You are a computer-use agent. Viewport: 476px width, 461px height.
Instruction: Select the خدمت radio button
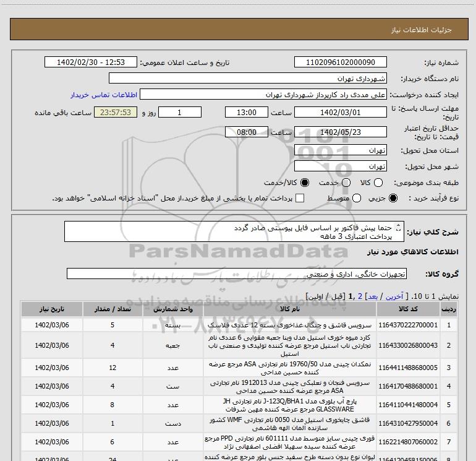tap(346, 183)
